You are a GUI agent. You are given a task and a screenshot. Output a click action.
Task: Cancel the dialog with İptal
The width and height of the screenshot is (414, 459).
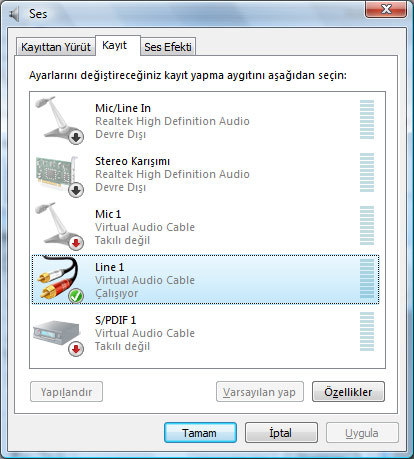281,433
